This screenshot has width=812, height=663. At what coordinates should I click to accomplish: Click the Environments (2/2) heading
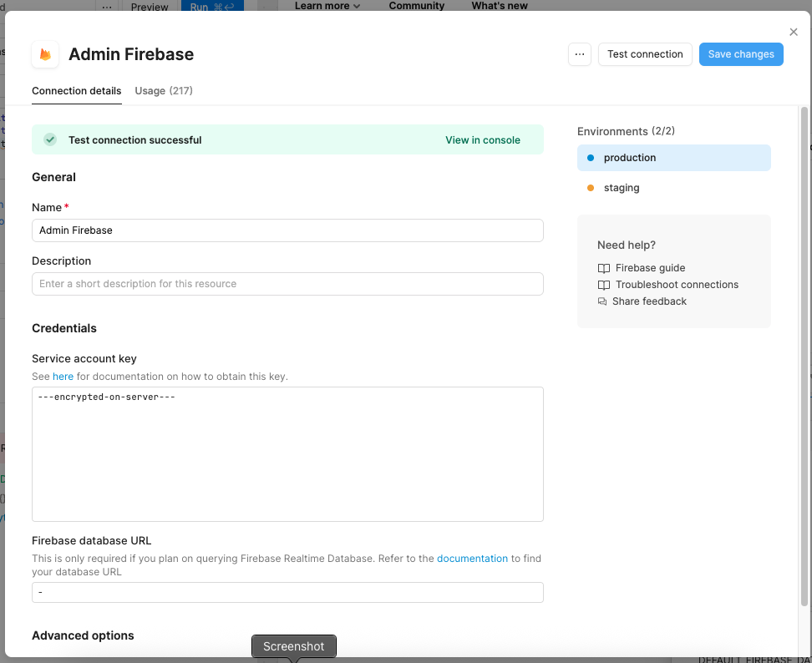pyautogui.click(x=626, y=131)
